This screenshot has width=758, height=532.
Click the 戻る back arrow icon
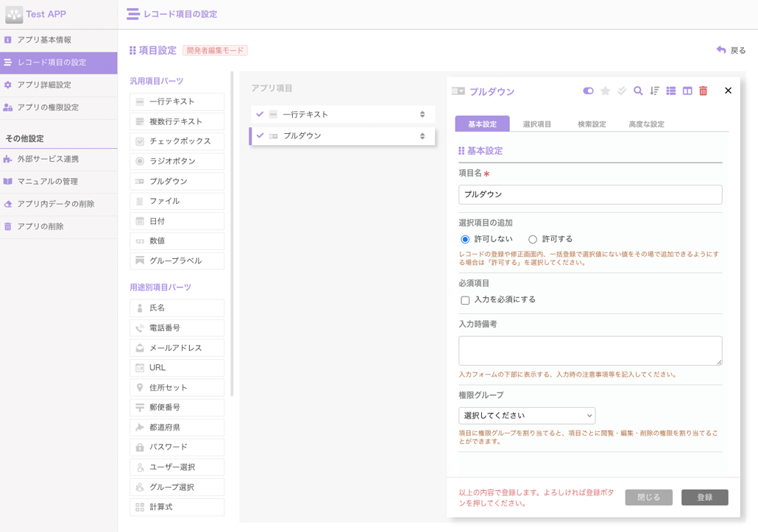coord(721,50)
